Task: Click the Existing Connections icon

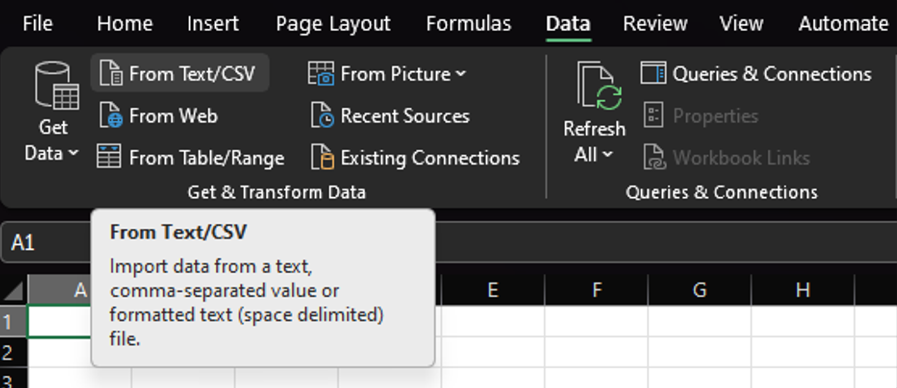Action: click(x=322, y=157)
